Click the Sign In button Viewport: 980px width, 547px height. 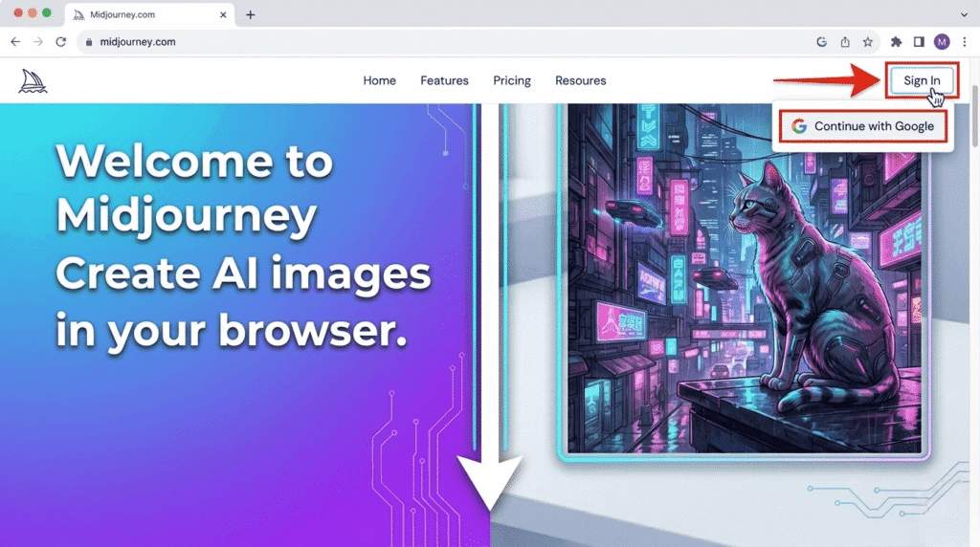[922, 80]
